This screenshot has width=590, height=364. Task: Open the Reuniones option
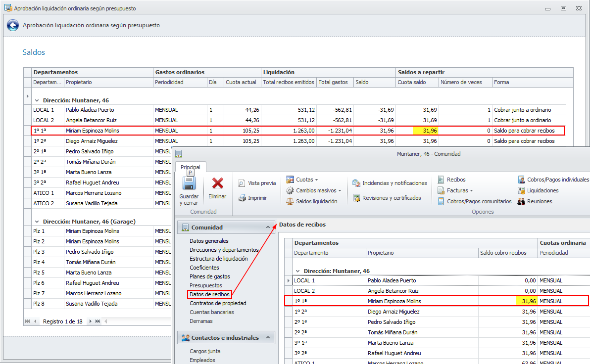(535, 201)
